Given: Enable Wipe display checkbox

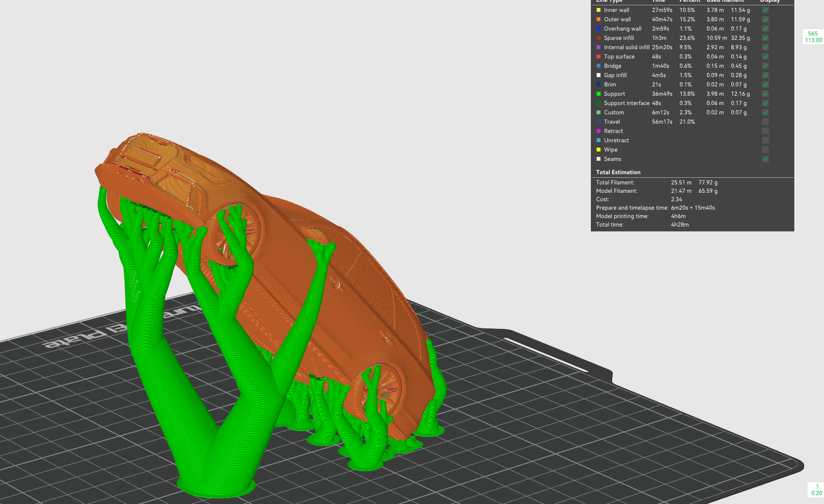Looking at the screenshot, I should coord(765,150).
